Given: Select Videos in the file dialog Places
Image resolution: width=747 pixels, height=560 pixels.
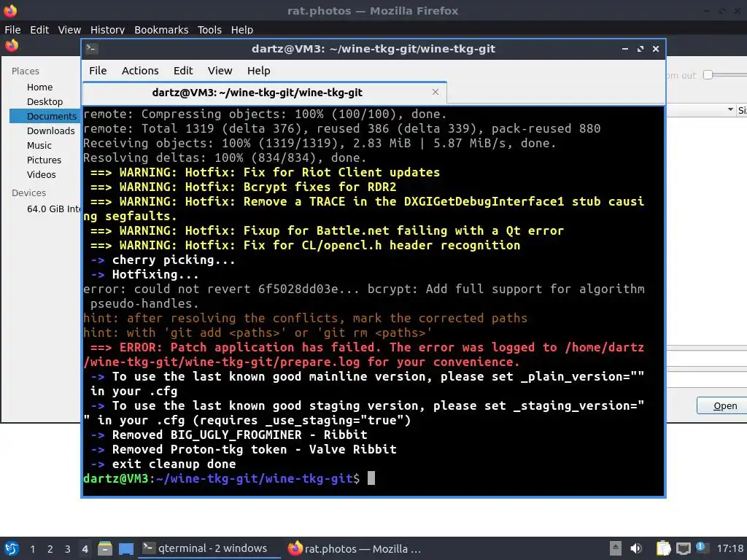Looking at the screenshot, I should (42, 175).
